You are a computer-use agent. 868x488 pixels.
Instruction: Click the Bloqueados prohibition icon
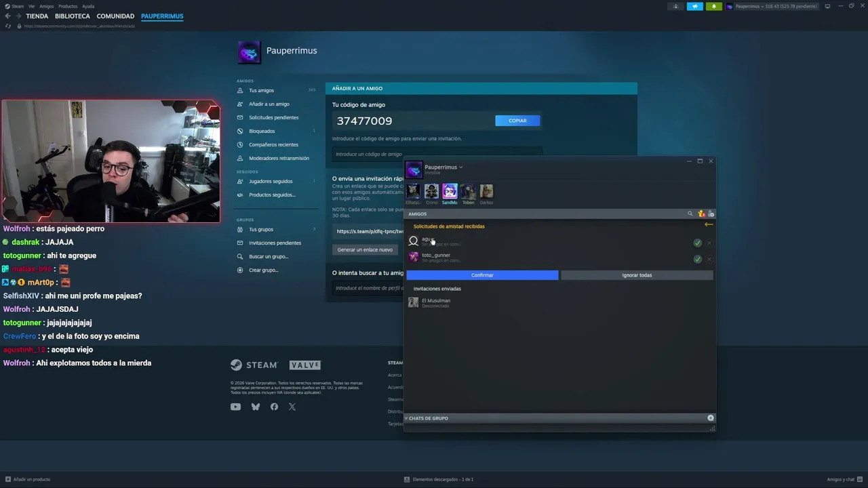tap(240, 131)
